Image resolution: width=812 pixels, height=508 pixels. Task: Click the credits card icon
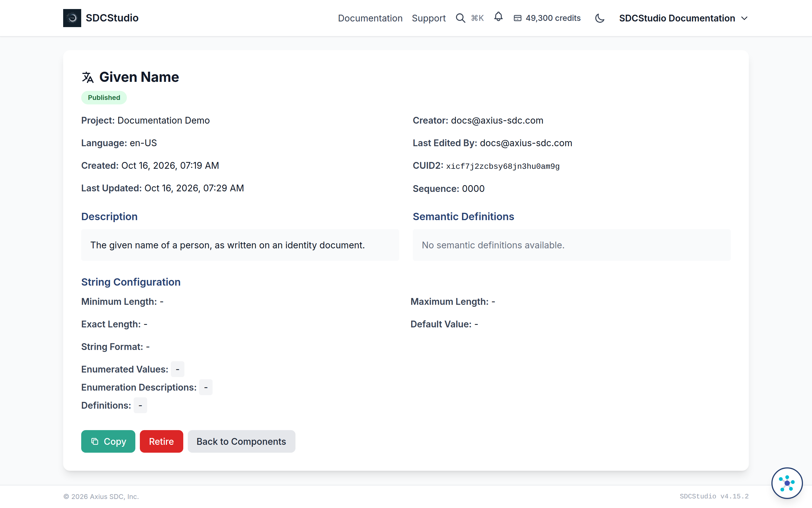517,18
